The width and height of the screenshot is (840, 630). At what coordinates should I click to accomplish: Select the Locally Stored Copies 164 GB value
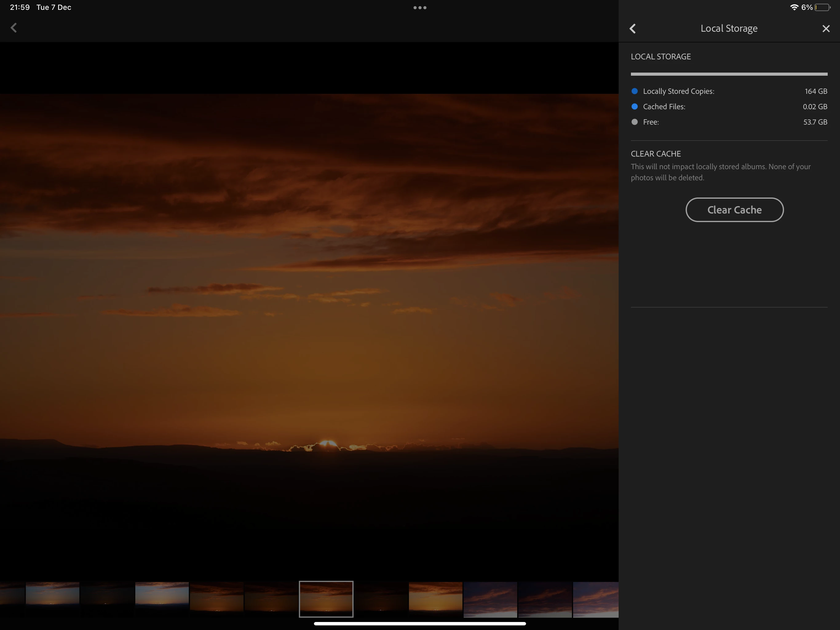[816, 91]
